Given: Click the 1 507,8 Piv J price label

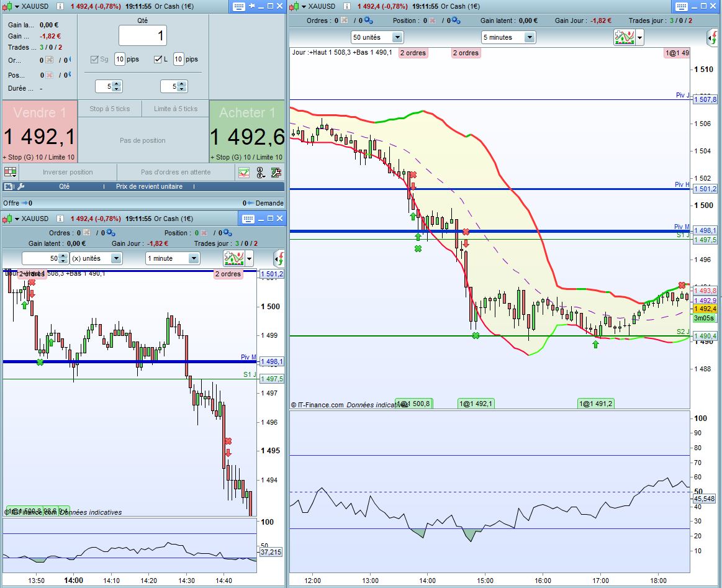Looking at the screenshot, I should (705, 99).
